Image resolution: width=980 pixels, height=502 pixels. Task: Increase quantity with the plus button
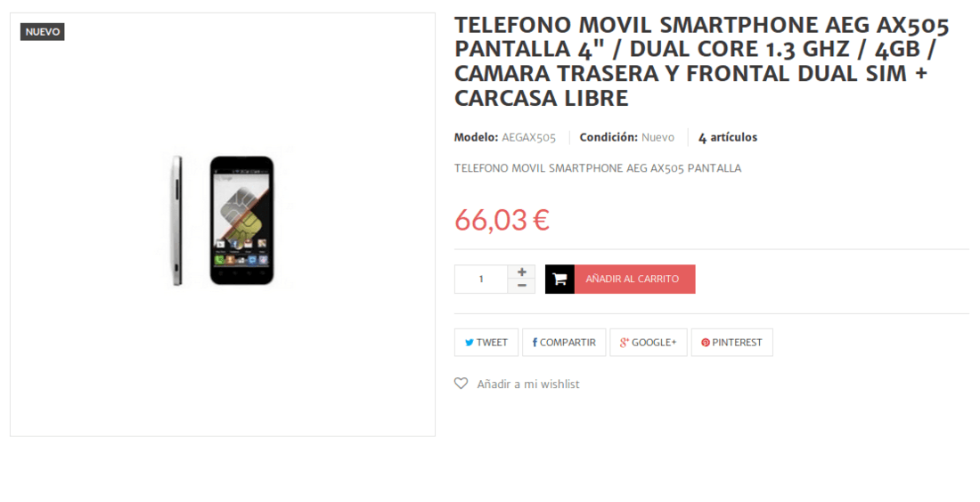tap(522, 271)
